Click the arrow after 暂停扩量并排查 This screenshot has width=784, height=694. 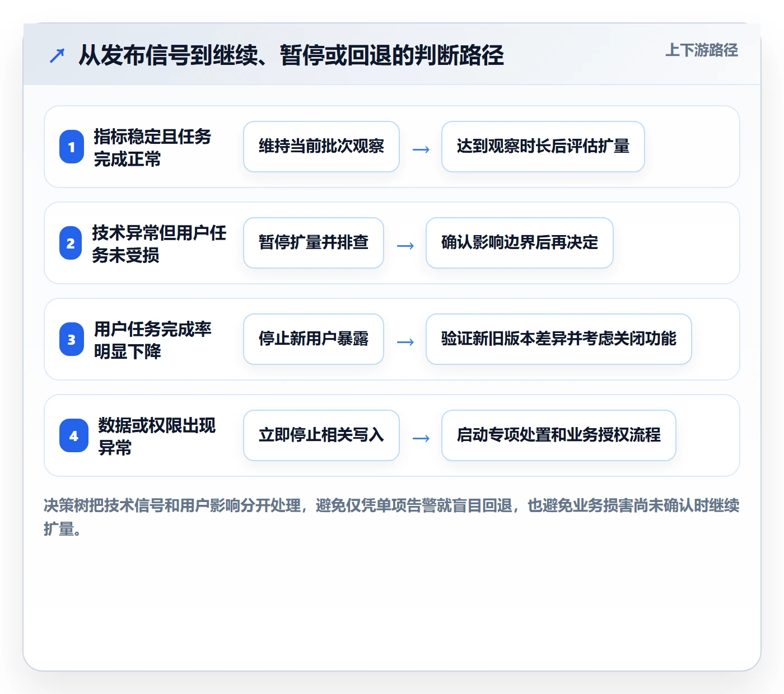[405, 246]
